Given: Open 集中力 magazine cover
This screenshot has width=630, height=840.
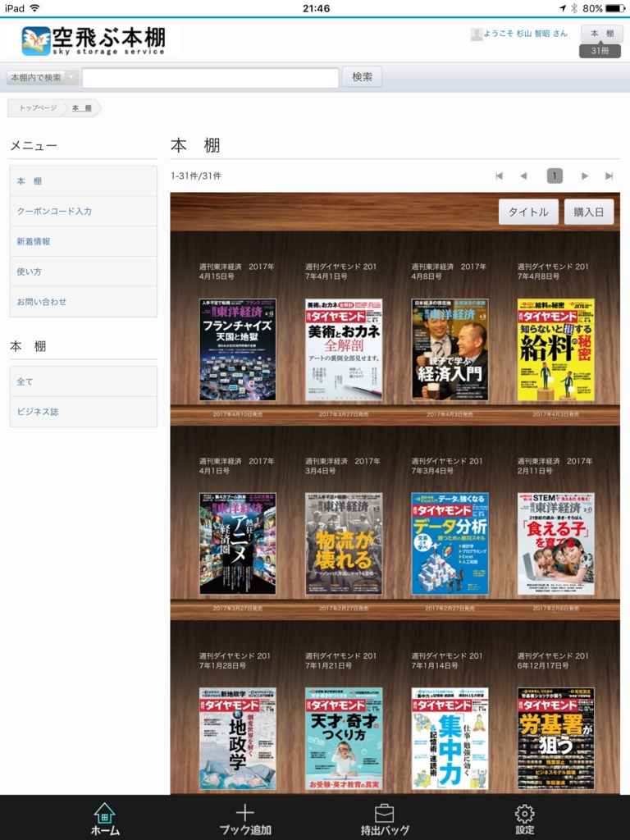Looking at the screenshot, I should pyautogui.click(x=450, y=738).
